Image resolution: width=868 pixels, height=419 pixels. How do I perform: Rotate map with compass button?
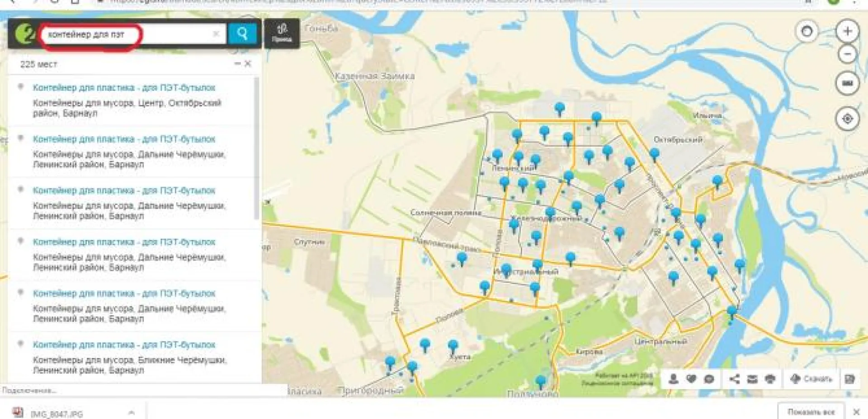pos(807,32)
